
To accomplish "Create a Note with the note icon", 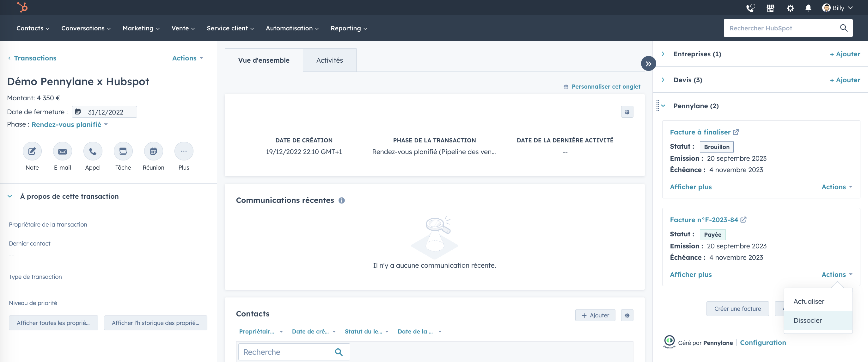I will (32, 151).
